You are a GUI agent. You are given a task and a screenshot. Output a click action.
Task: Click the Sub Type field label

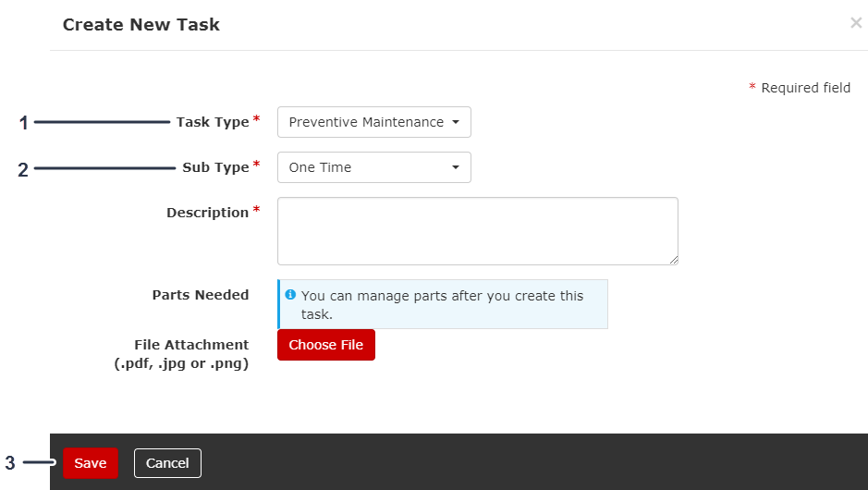tap(215, 167)
